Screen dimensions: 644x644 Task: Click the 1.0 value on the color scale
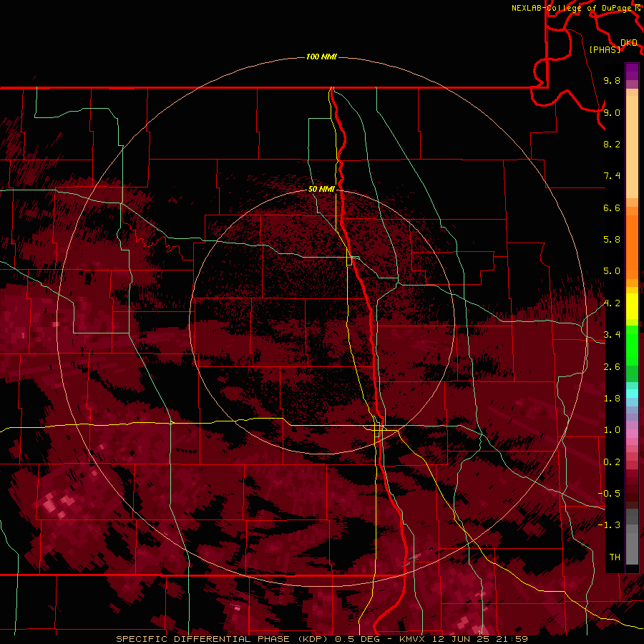point(612,430)
